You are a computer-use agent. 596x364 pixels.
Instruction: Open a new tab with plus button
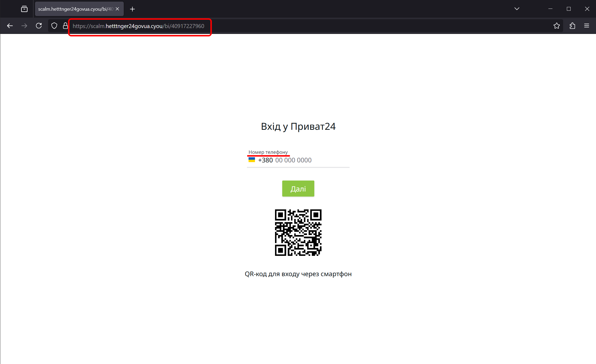pyautogui.click(x=132, y=9)
